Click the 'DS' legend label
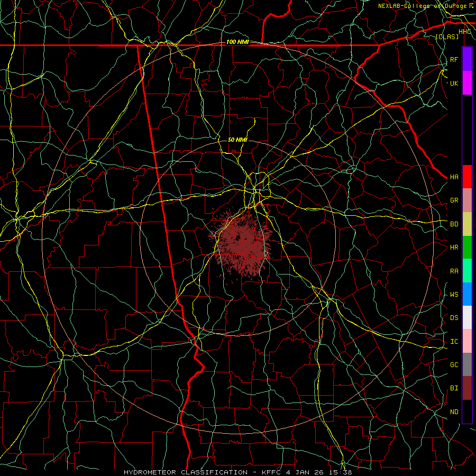The height and width of the screenshot is (476, 476). (454, 318)
